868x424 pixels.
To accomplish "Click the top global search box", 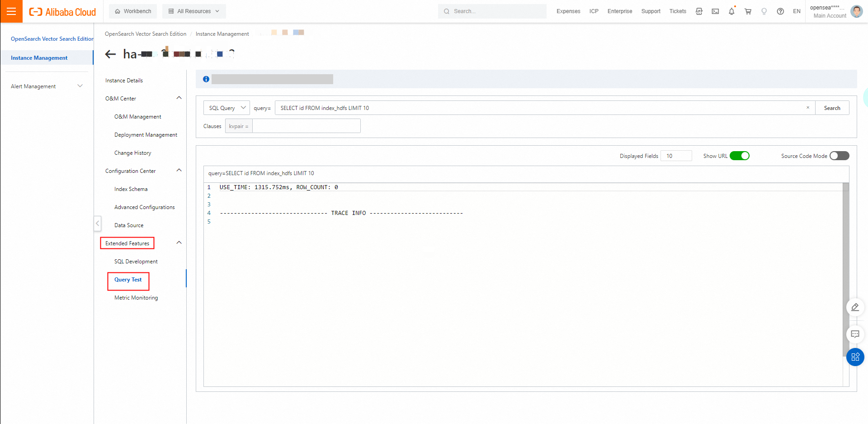I will pyautogui.click(x=492, y=11).
